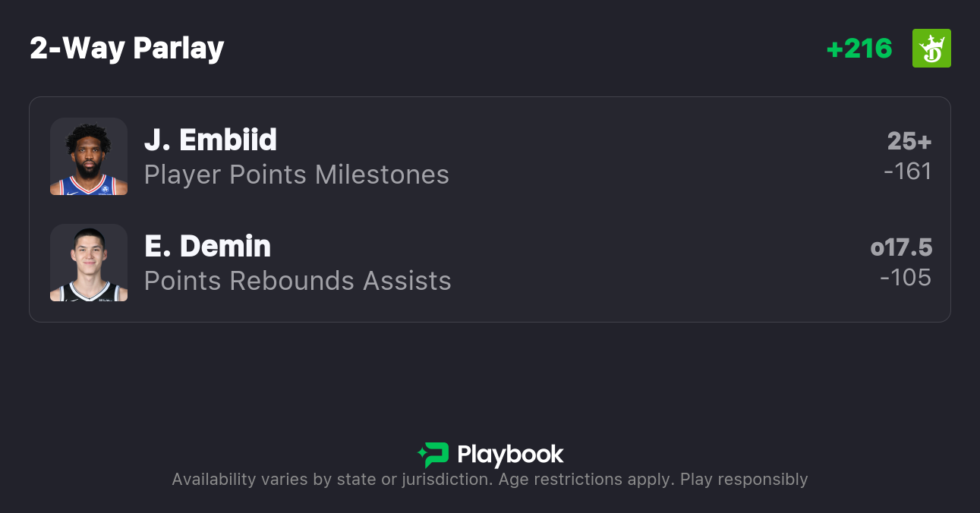This screenshot has height=513, width=980.
Task: Click the -161 odds for Embiid
Action: pyautogui.click(x=907, y=172)
